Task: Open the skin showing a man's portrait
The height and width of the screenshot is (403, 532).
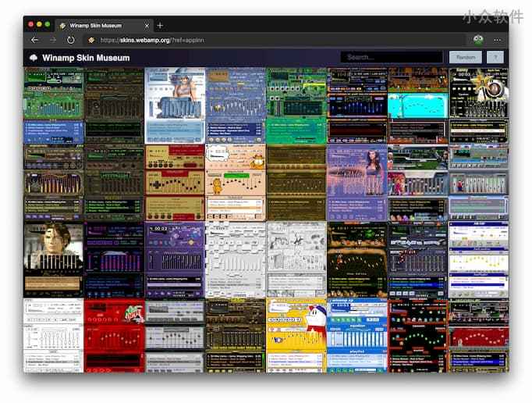Action: [53, 259]
